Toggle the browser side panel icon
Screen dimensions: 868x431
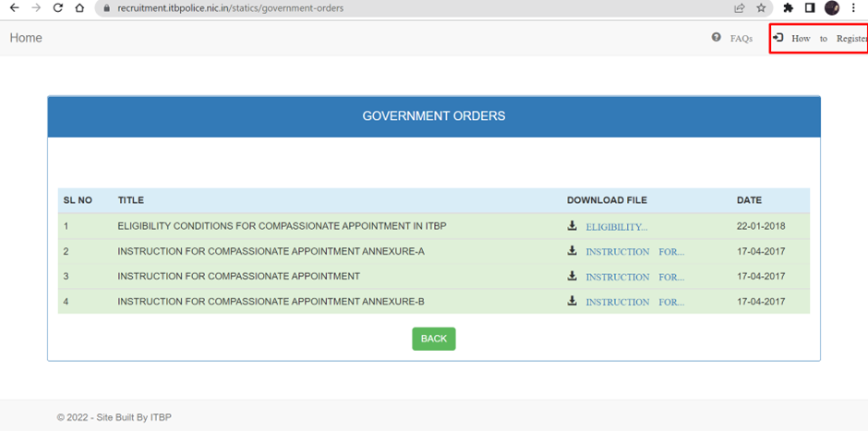click(810, 8)
